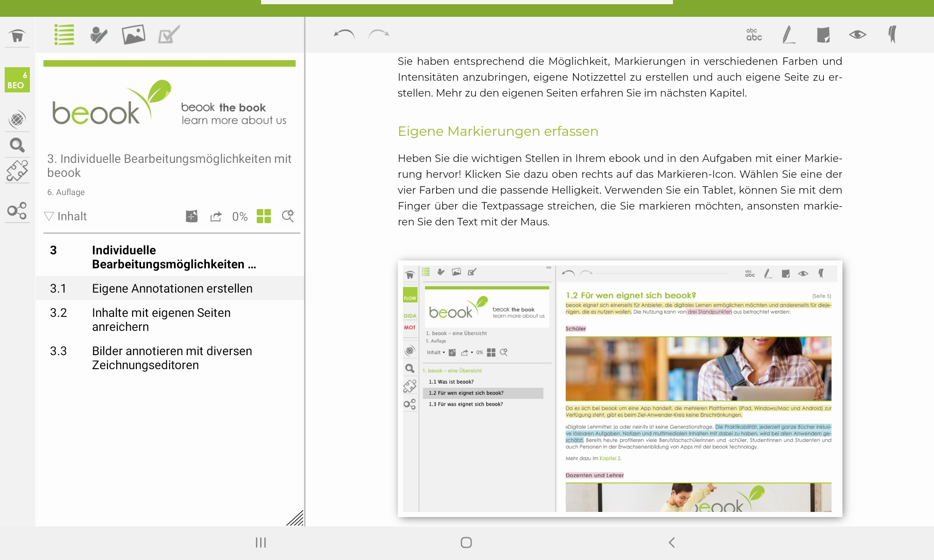
Task: Switch to the annotations tab with the pen icon
Action: pos(99,35)
